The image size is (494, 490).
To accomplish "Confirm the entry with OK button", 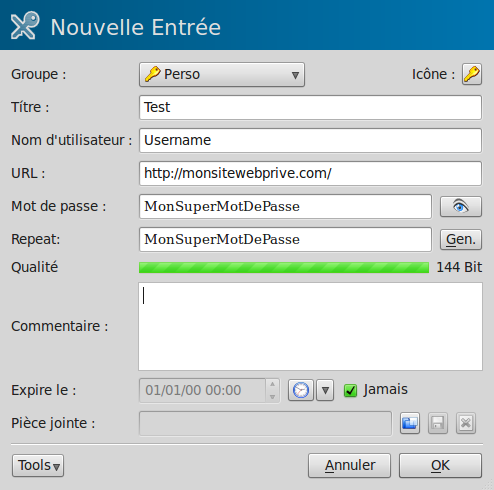I will [x=440, y=465].
